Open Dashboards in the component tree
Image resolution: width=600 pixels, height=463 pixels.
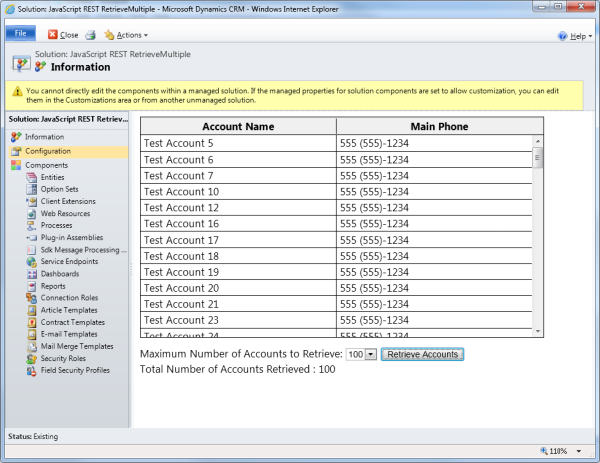(x=59, y=274)
